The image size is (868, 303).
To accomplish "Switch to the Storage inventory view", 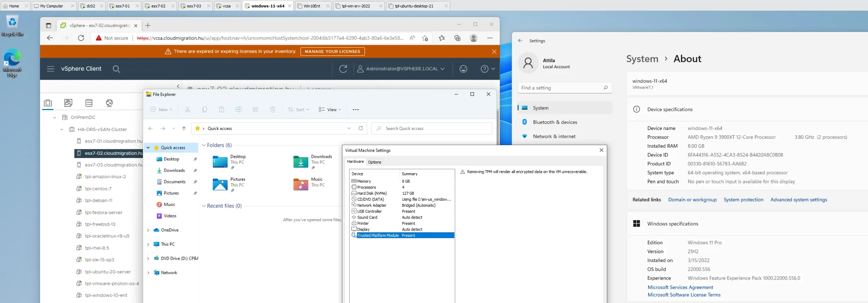I will pos(89,103).
